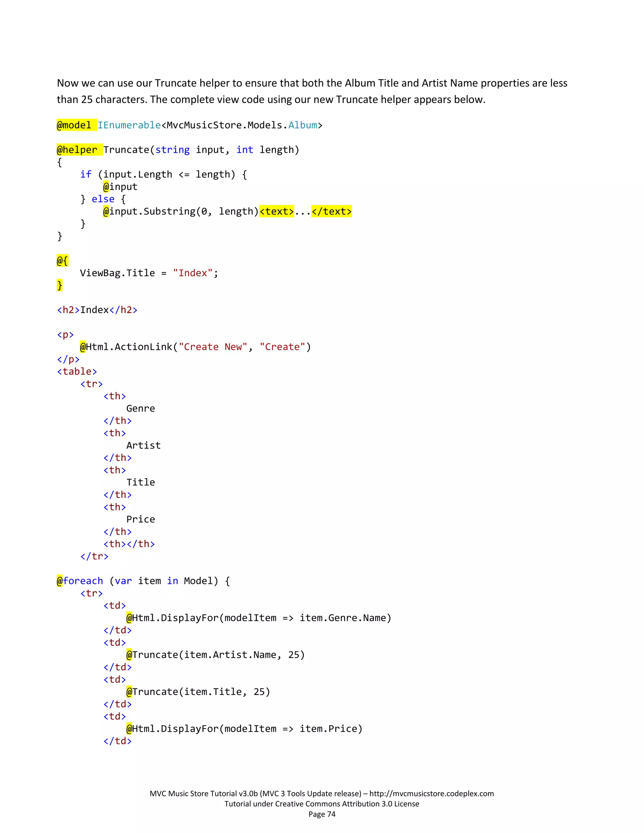Click the '<h2>Index</h2>' line

click(x=97, y=310)
